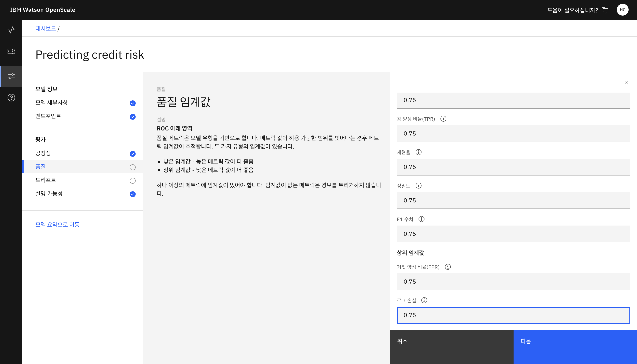
Task: Click the 모델 정보 group heading
Action: tap(46, 89)
